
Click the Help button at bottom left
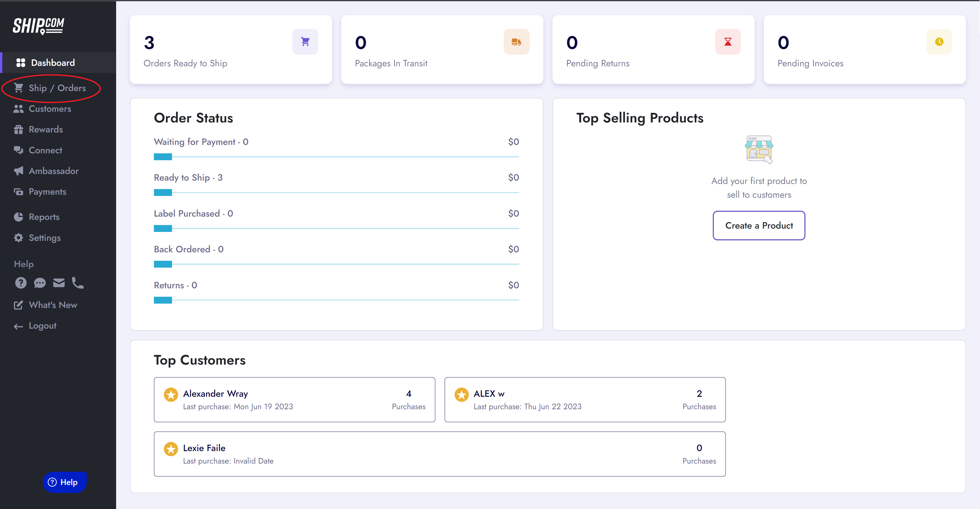[x=64, y=482]
